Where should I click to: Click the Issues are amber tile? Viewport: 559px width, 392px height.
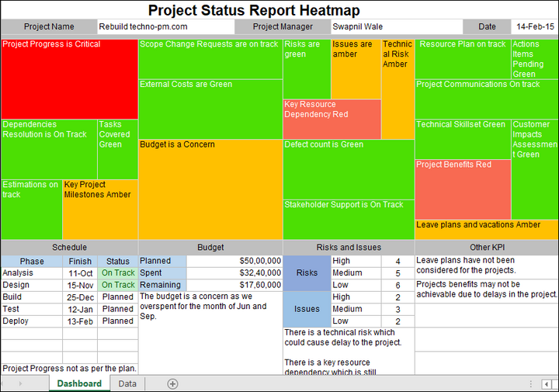[356, 69]
